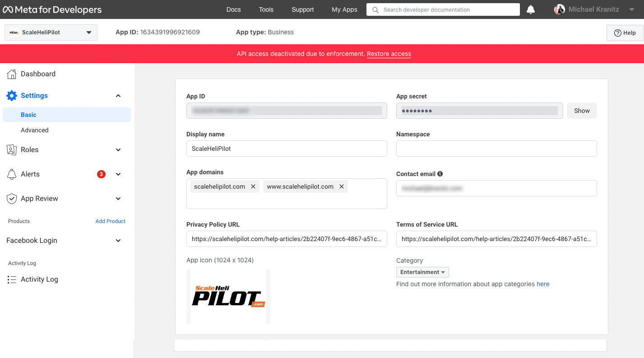644x358 pixels.
Task: Click the ScaleHeliPilot app icon thumbnail
Action: (x=228, y=297)
